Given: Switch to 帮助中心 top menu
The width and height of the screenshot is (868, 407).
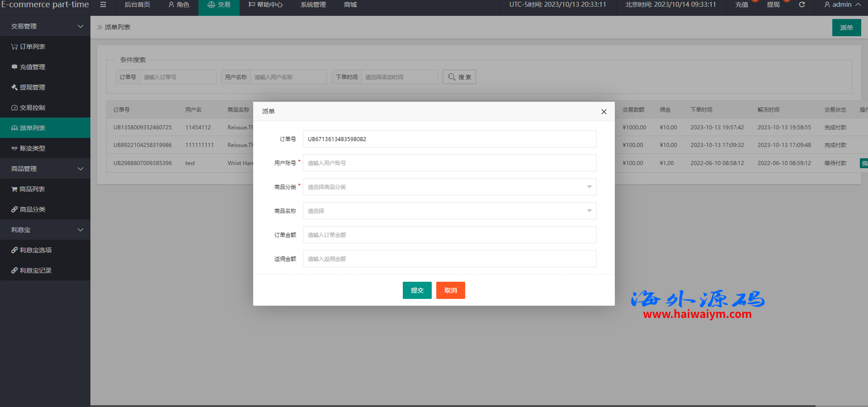Looking at the screenshot, I should point(265,5).
